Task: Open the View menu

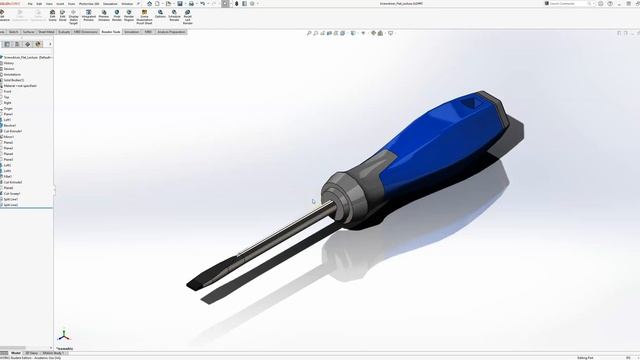Action: pyautogui.click(x=49, y=4)
